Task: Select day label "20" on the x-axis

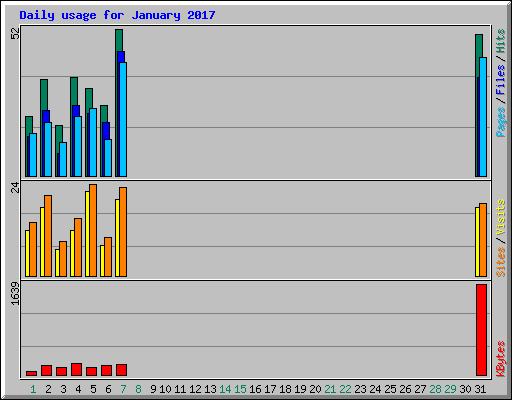Action: (315, 389)
